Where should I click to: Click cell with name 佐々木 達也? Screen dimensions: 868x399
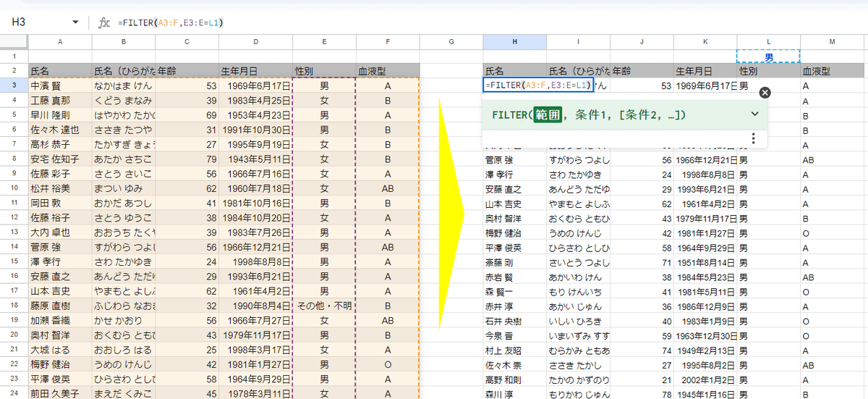click(x=60, y=130)
